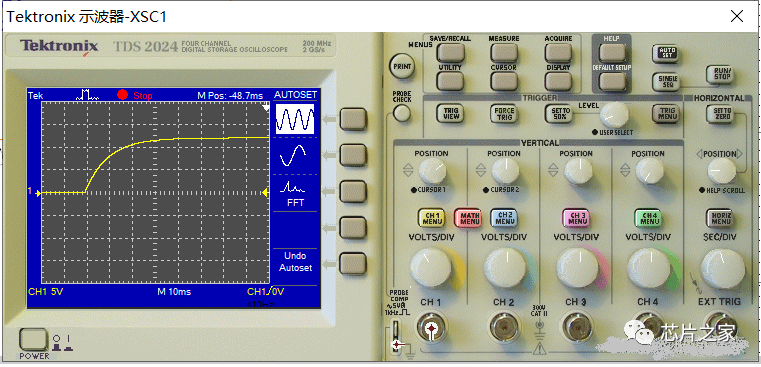Open the CURSOR menu

504,81
